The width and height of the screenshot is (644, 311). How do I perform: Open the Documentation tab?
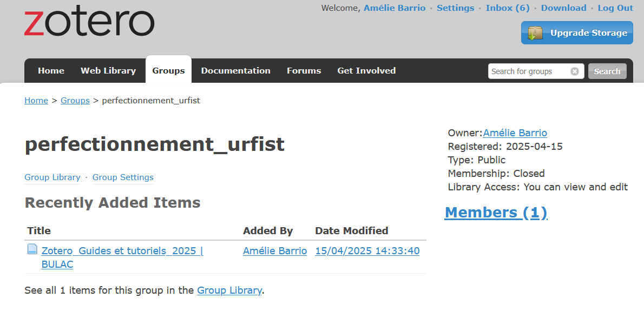[236, 70]
